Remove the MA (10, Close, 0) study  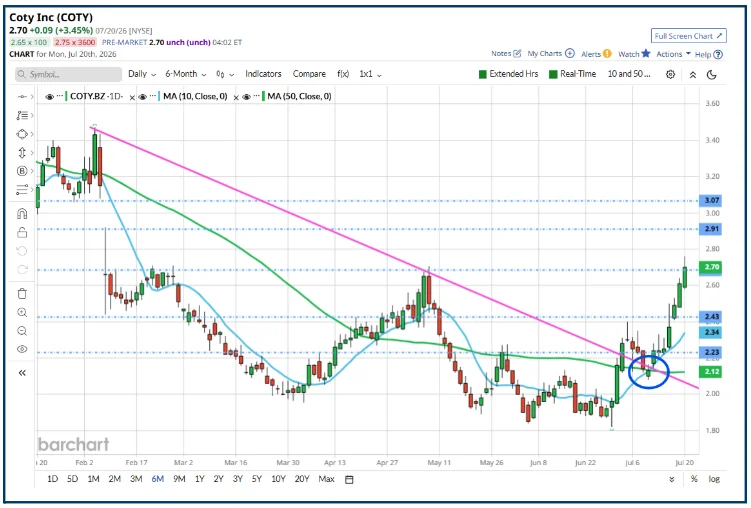(236, 98)
